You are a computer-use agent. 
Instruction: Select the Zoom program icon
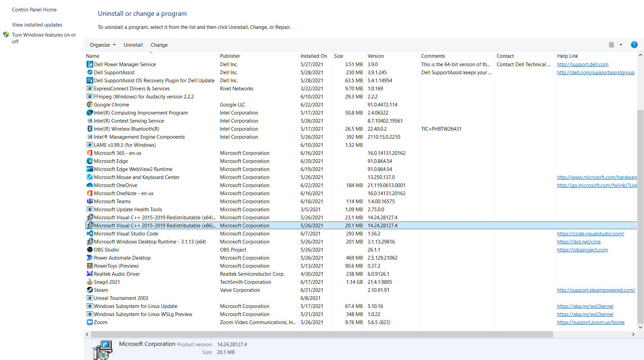(90, 322)
